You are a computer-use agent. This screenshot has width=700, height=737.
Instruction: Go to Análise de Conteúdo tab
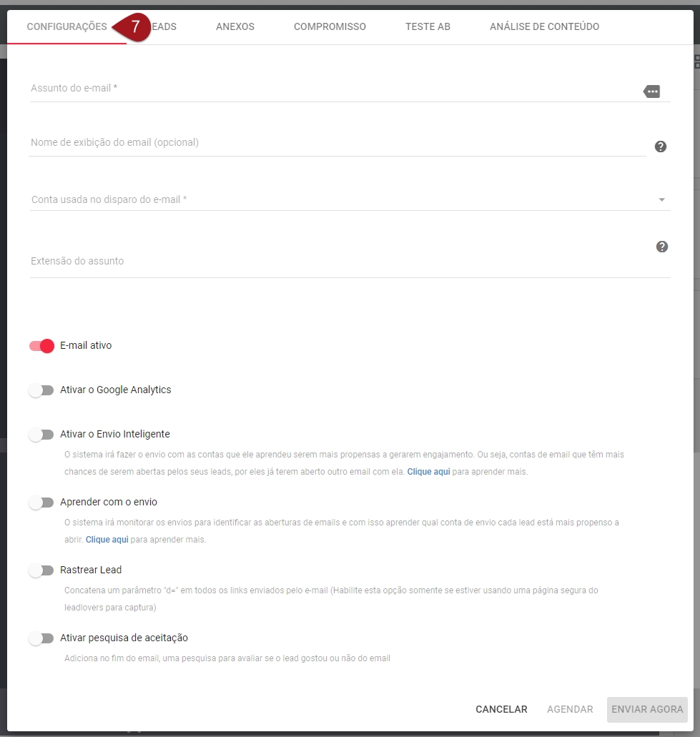click(544, 26)
